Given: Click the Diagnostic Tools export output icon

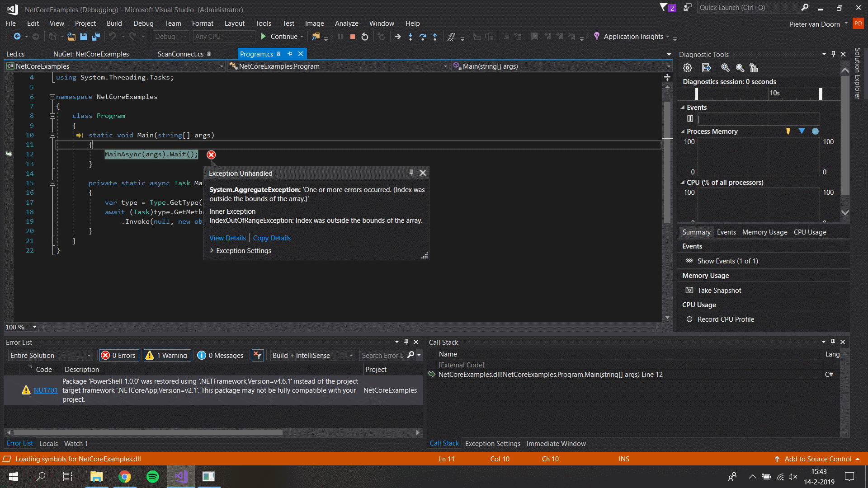Looking at the screenshot, I should (706, 68).
